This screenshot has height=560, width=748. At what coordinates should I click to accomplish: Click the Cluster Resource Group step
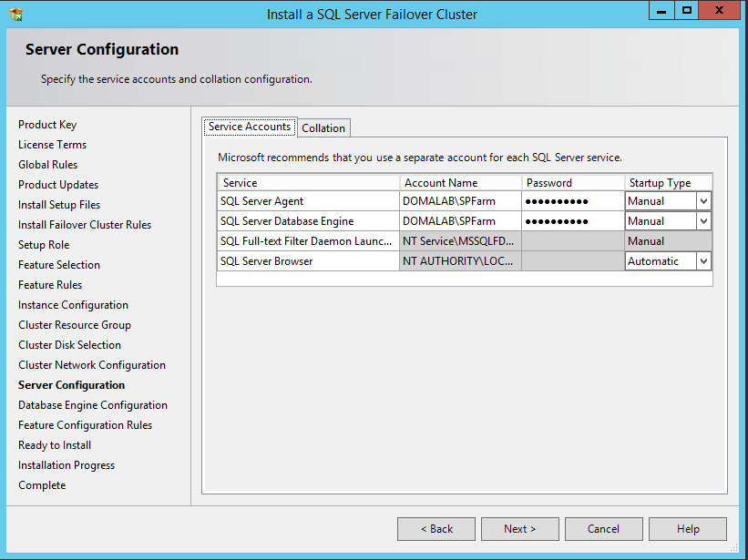(75, 325)
